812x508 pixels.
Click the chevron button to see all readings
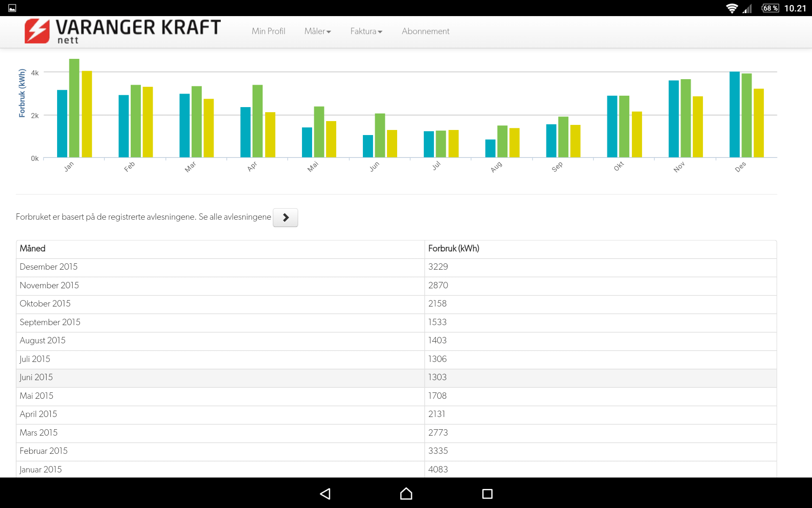285,218
